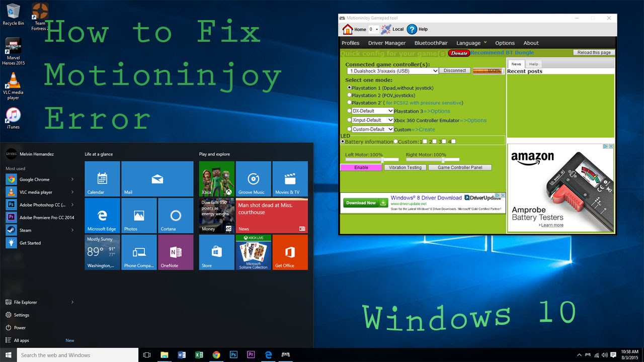644x362 pixels.
Task: Click the Windows Start button
Action: [8, 355]
